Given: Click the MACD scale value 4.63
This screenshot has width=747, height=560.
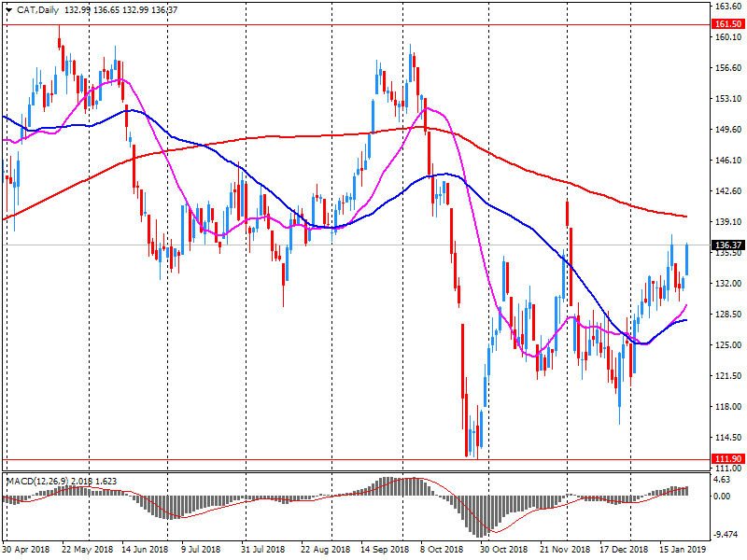Looking at the screenshot, I should tap(723, 480).
